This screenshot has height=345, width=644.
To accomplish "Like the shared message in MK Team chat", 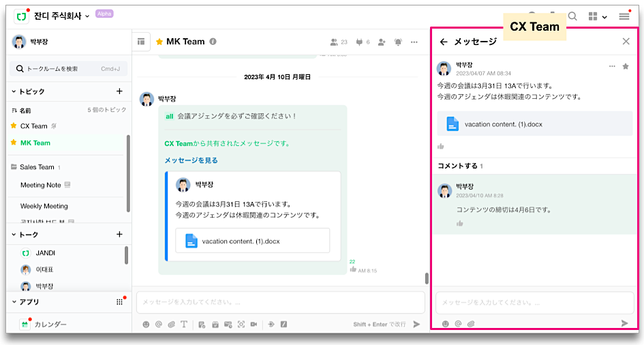I will point(353,269).
